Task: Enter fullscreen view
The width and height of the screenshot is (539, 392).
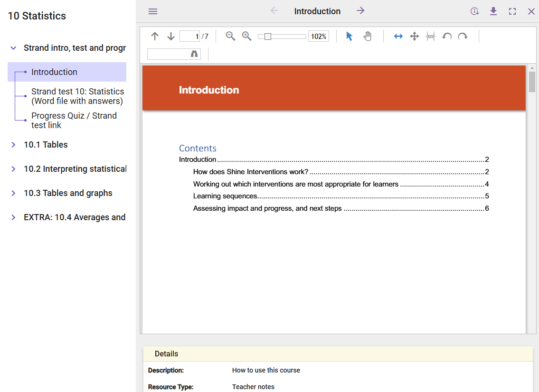Action: [512, 11]
